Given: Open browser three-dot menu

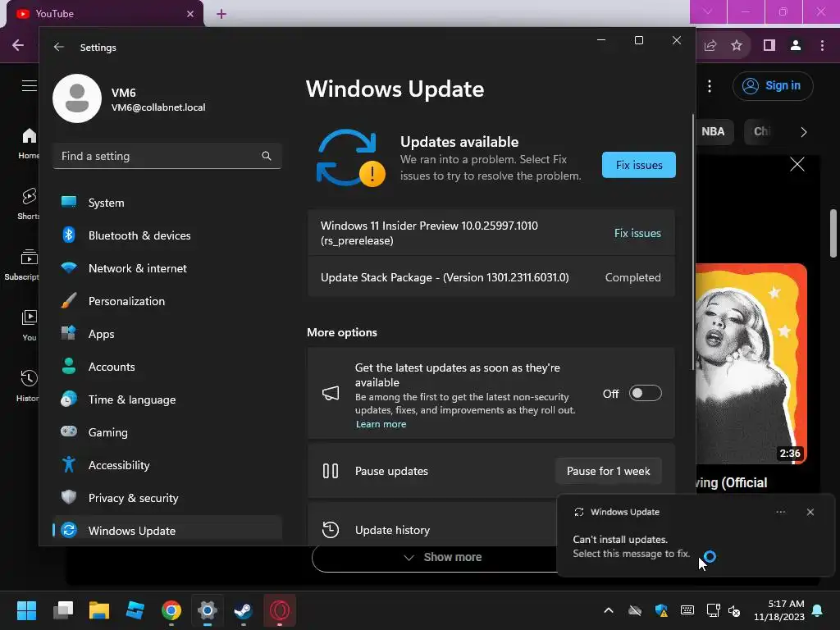Looking at the screenshot, I should pyautogui.click(x=822, y=46).
